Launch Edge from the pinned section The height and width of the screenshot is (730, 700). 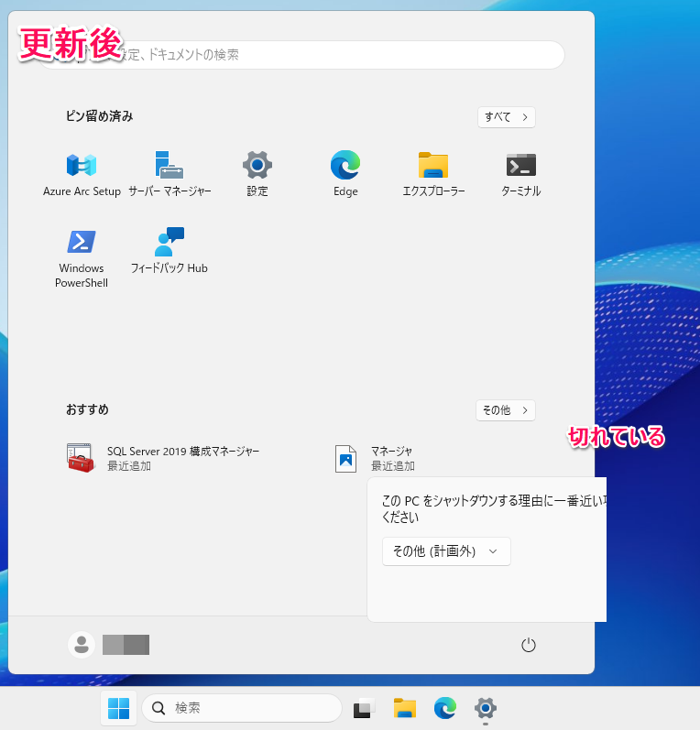click(x=345, y=173)
